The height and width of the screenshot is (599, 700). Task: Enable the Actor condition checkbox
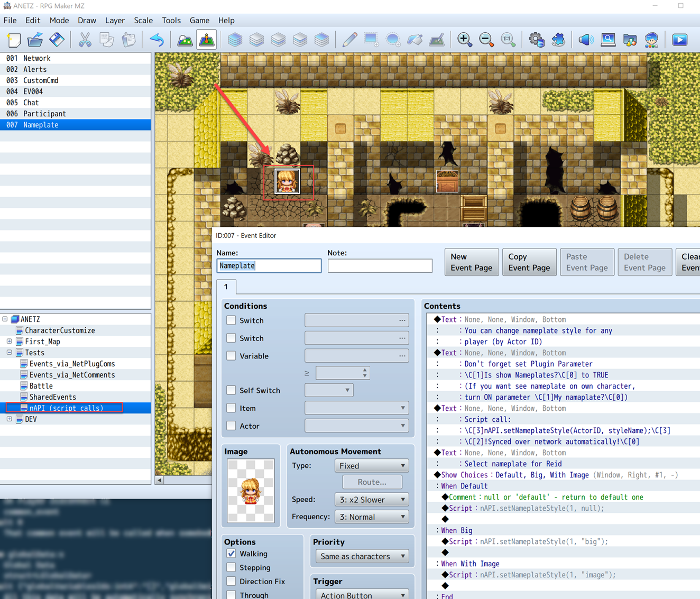click(231, 426)
